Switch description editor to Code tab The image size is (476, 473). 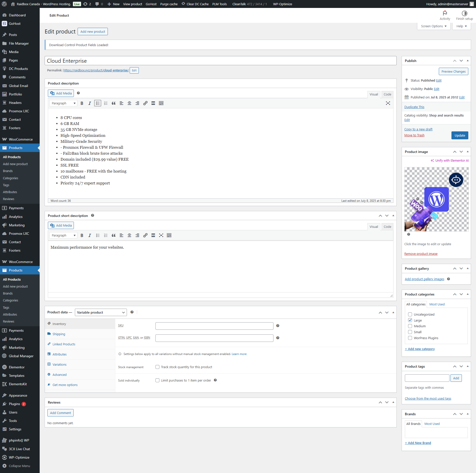(387, 94)
